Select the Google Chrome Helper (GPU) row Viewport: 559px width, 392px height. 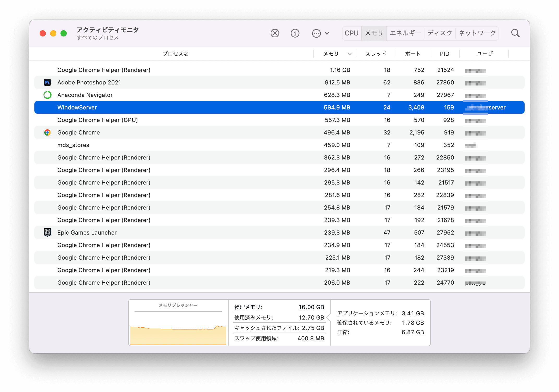(98, 120)
